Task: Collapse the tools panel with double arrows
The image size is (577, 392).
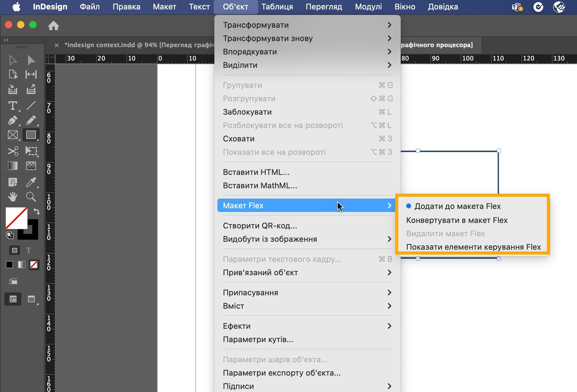Action: click(x=6, y=40)
